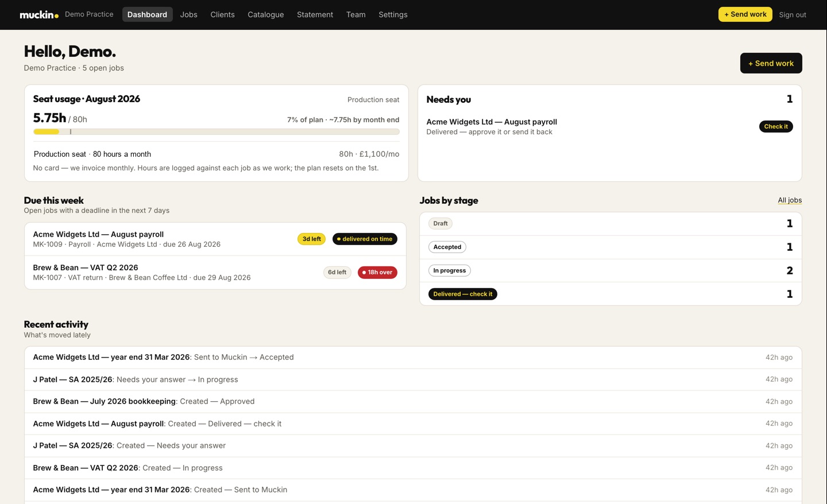Open Acme Widgets August payroll due job
The height and width of the screenshot is (504, 827).
pos(215,239)
